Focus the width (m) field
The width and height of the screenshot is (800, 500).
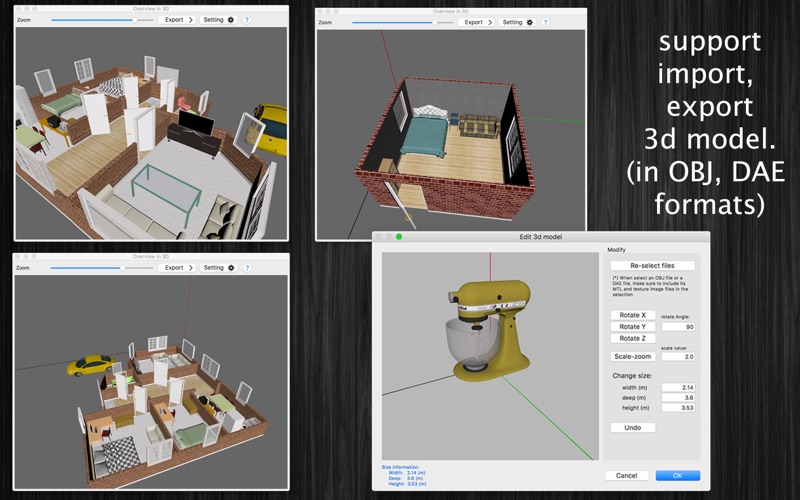coord(678,388)
